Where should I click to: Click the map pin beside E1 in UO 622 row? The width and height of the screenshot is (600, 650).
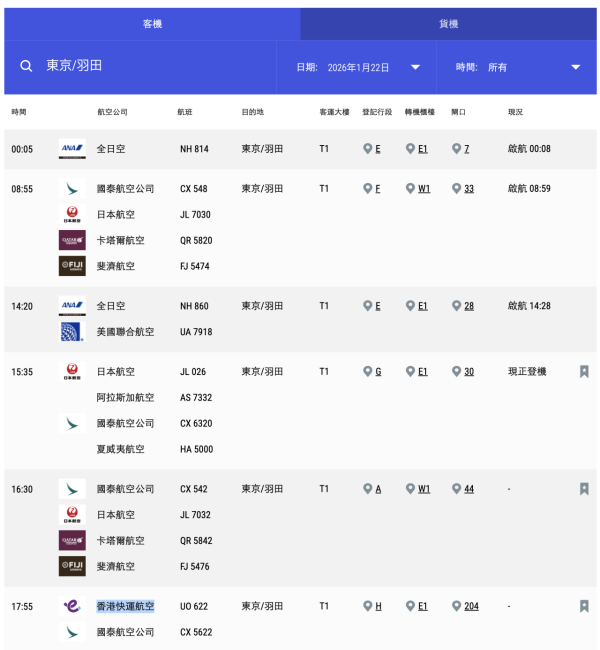coord(410,606)
